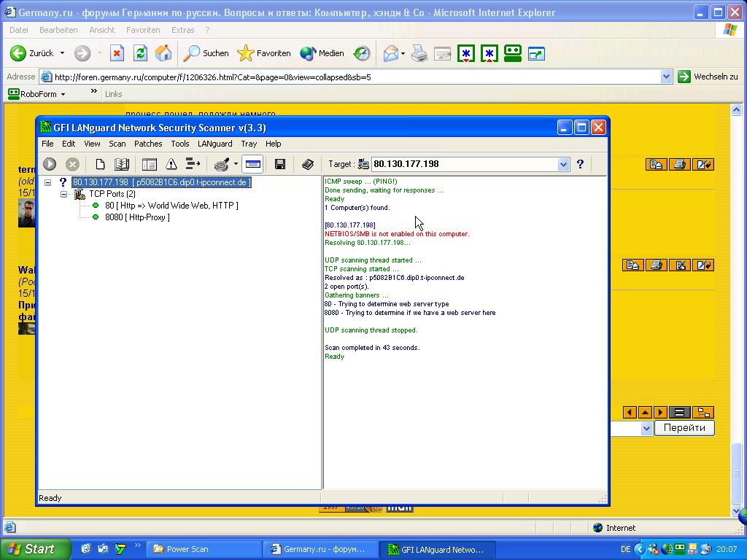Print the page from Internet Explorer toolbar
The height and width of the screenshot is (560, 747).
click(x=419, y=53)
